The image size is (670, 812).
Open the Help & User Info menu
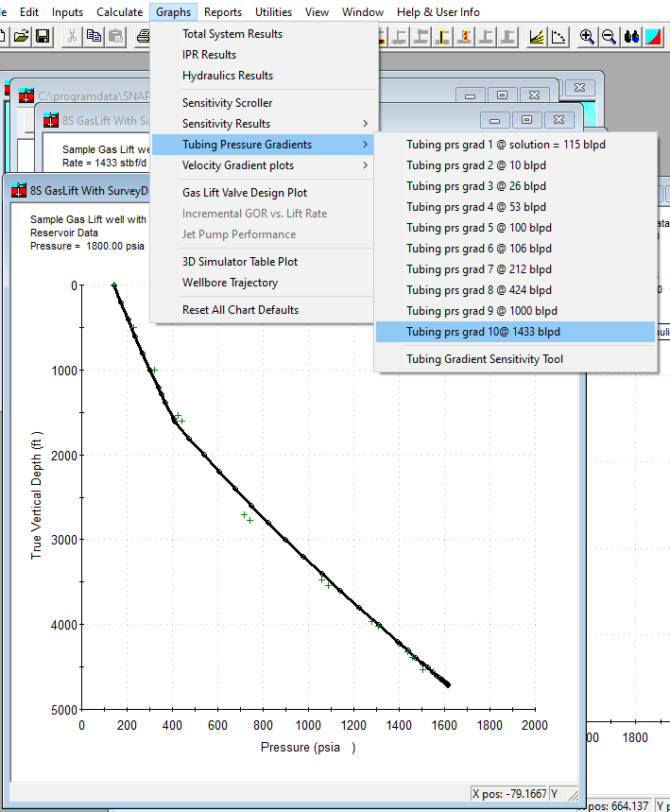[x=438, y=12]
